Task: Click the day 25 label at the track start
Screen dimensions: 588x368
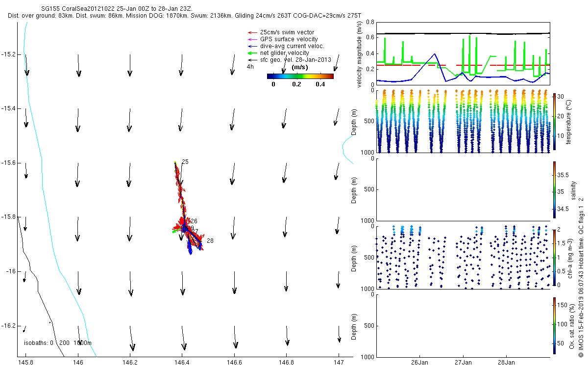Action: [x=185, y=162]
